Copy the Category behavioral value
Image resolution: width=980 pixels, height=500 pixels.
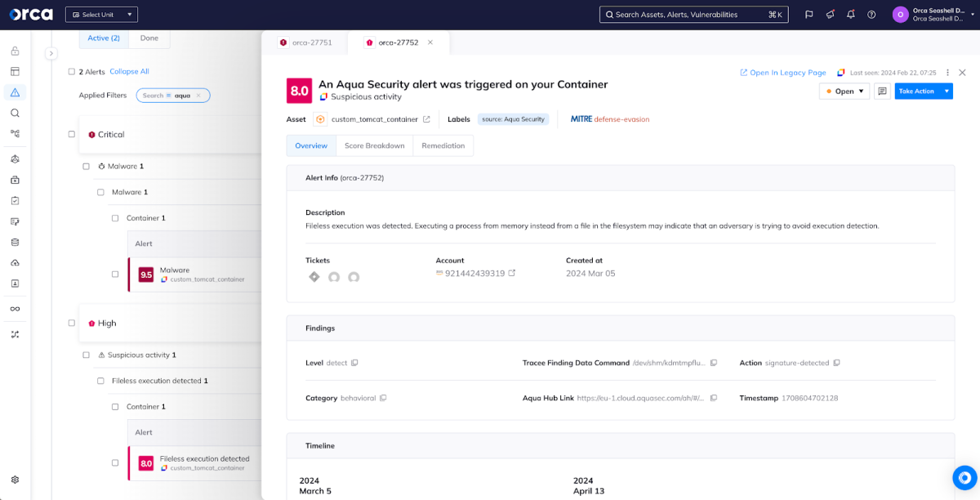pos(383,398)
